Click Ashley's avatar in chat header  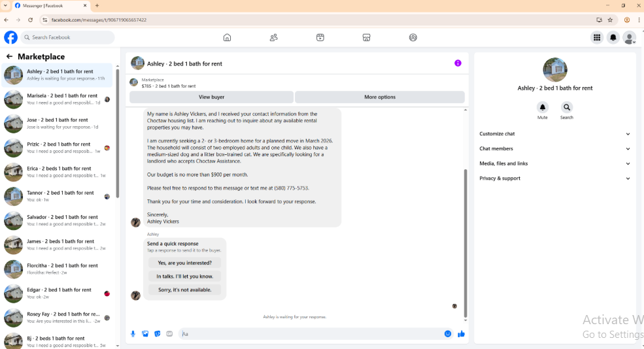click(x=137, y=63)
